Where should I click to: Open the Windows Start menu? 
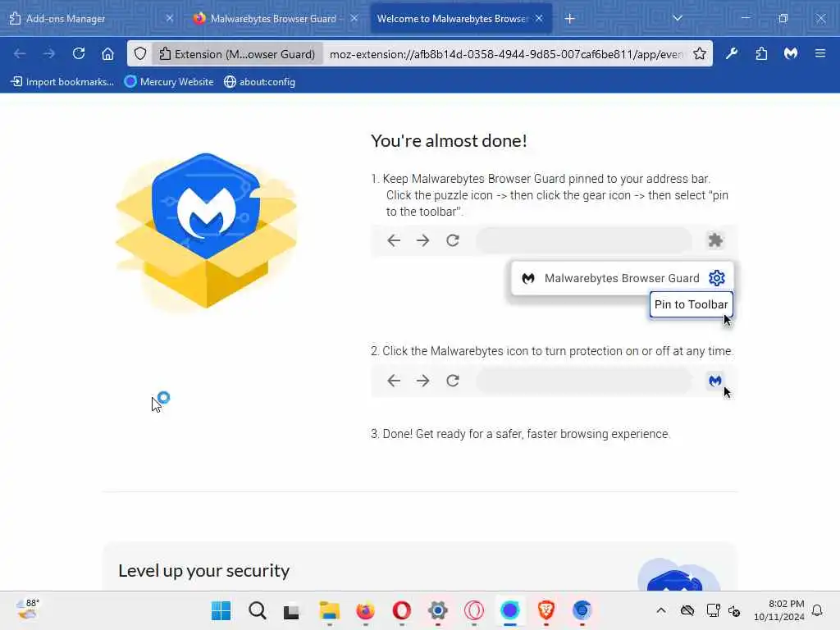[x=221, y=610]
